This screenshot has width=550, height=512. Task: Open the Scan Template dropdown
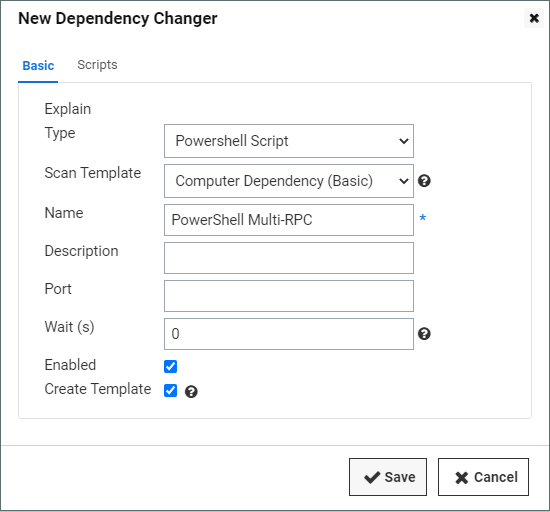pyautogui.click(x=289, y=181)
